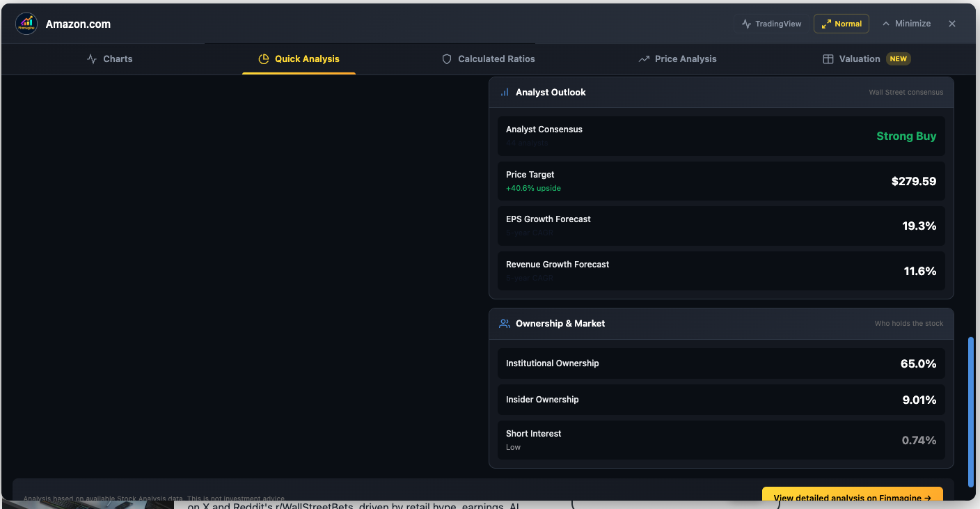Click View detailed analysis on Finmagine

(x=852, y=496)
